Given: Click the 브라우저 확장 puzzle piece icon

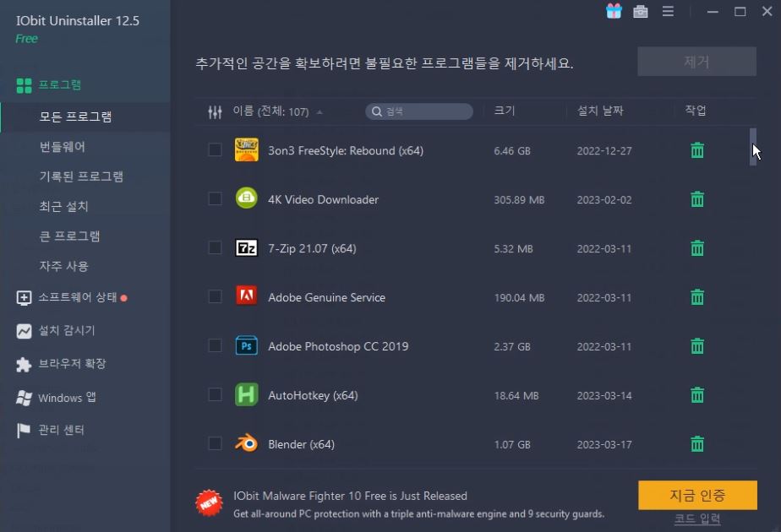Looking at the screenshot, I should click(24, 364).
